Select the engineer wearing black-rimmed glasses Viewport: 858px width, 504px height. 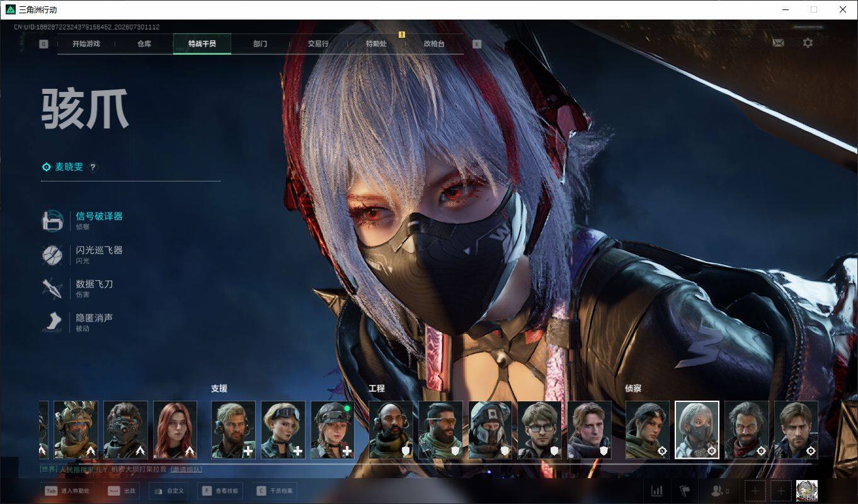(x=540, y=430)
